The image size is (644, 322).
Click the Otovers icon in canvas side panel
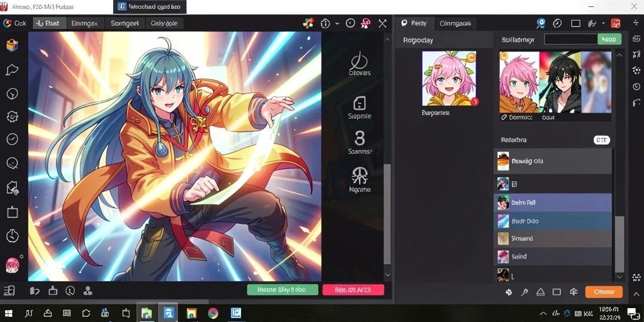pos(359,64)
